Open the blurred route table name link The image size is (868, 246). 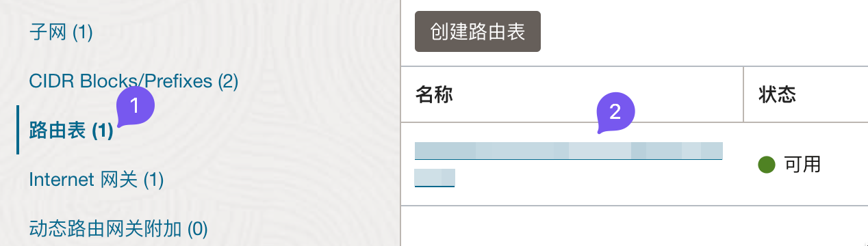point(568,151)
